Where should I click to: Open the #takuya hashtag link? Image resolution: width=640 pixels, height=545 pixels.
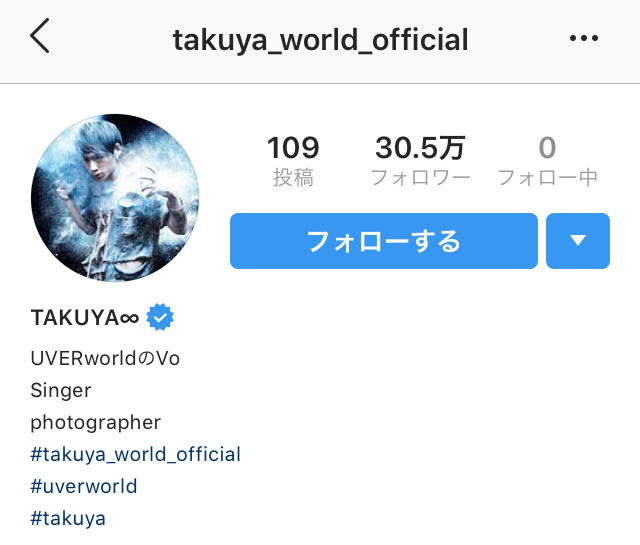click(68, 518)
